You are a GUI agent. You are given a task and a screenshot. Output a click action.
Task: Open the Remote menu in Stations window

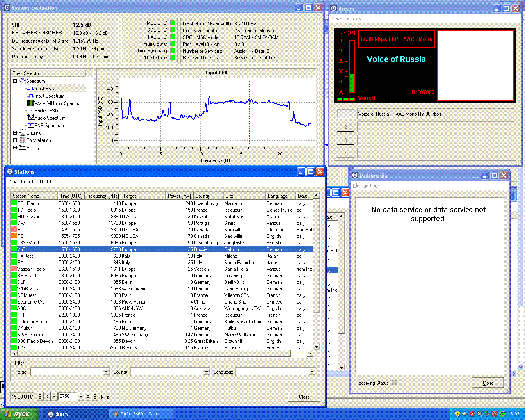[29, 182]
